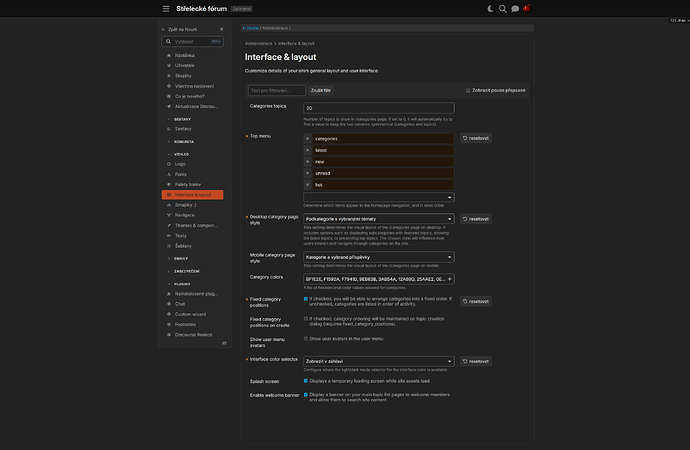This screenshot has width=690, height=450.
Task: Open Šablony sidebar item
Action: pyautogui.click(x=192, y=246)
